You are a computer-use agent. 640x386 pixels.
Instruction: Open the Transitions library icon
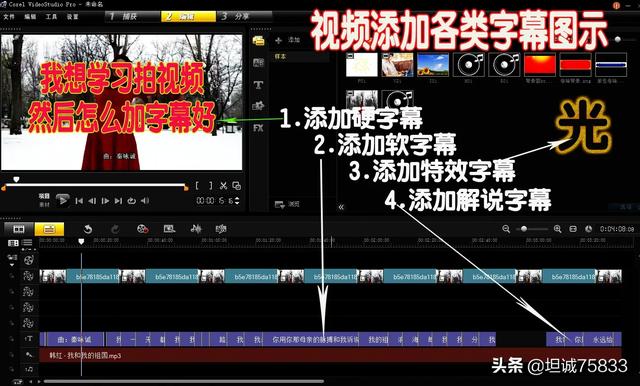coord(258,62)
